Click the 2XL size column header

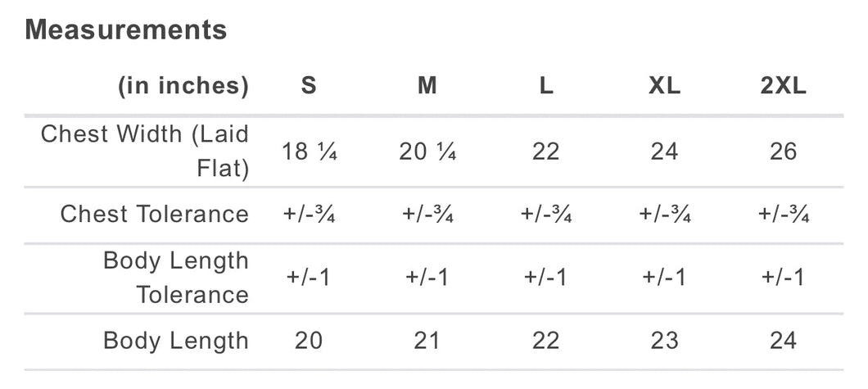[x=783, y=86]
